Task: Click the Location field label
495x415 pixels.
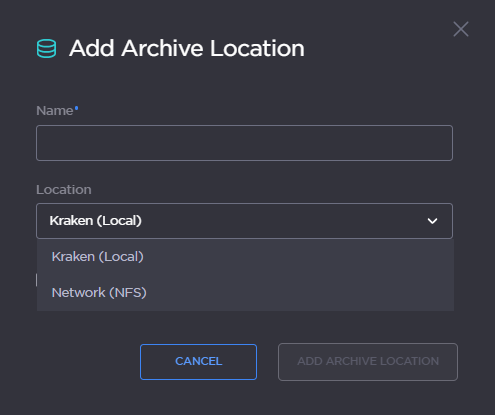Action: click(64, 190)
